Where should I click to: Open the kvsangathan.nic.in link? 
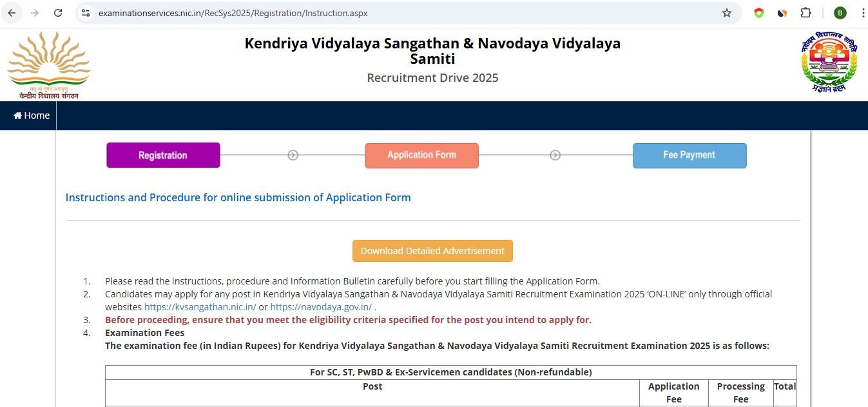pyautogui.click(x=200, y=307)
